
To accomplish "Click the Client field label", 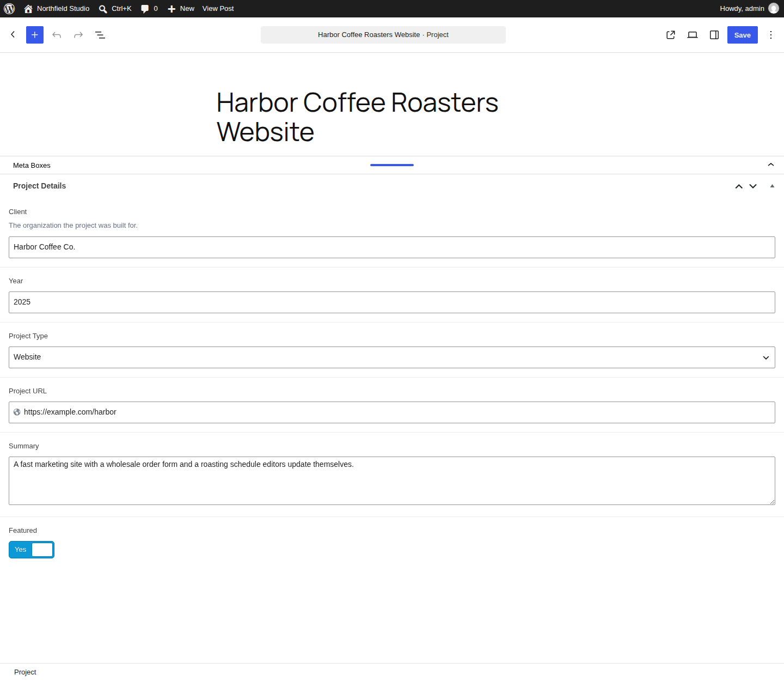I will pos(17,212).
